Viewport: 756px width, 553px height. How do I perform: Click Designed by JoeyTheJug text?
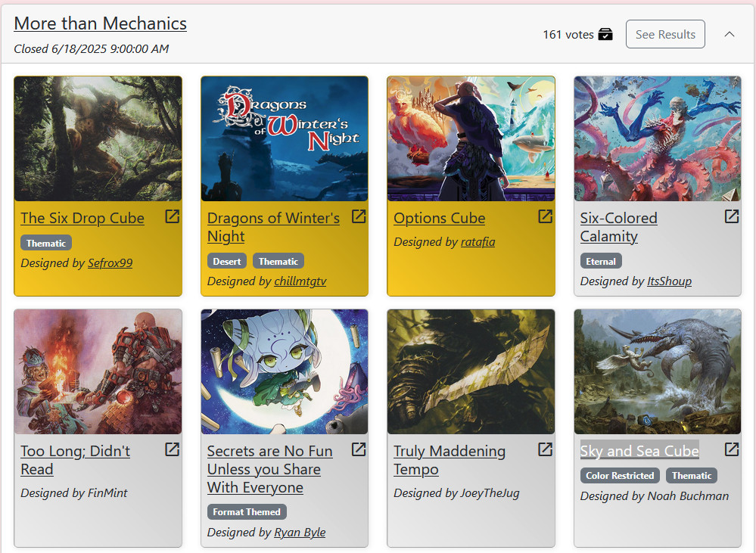(x=456, y=492)
